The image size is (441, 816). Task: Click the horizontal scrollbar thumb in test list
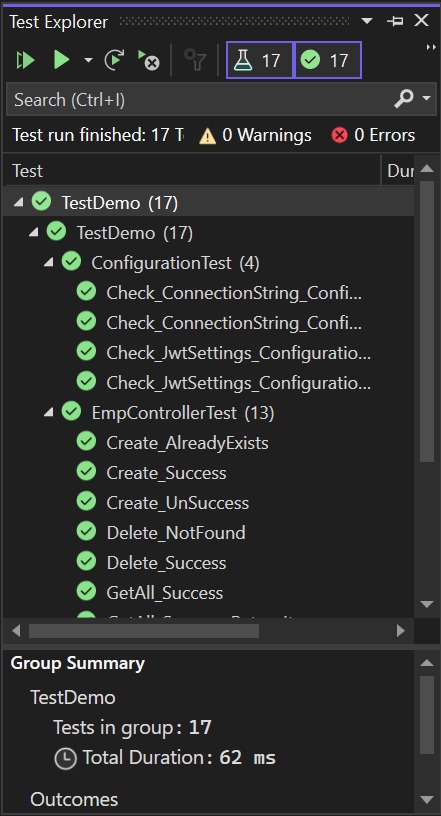(144, 631)
